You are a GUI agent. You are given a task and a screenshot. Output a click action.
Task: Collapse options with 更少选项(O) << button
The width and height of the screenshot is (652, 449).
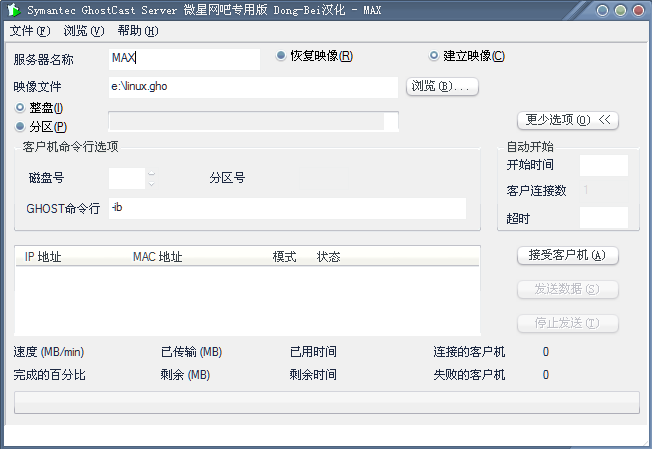click(x=568, y=121)
